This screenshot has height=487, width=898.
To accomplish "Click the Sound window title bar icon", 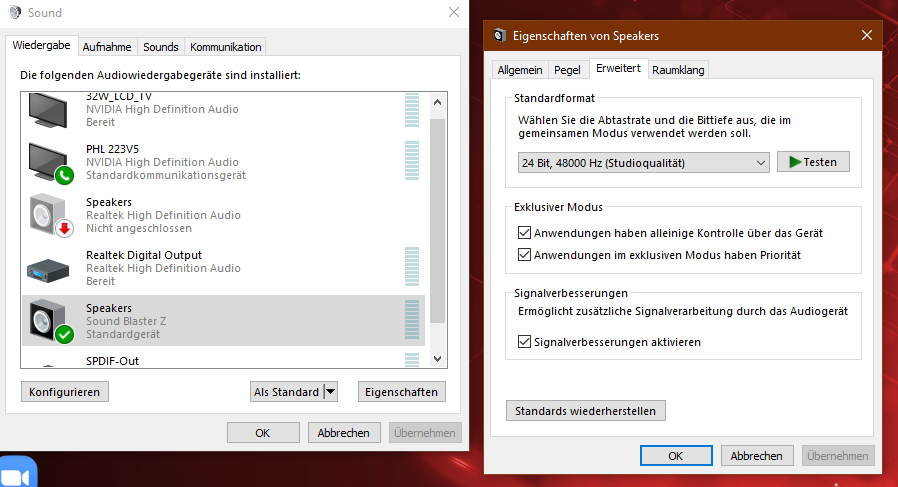I will (15, 12).
